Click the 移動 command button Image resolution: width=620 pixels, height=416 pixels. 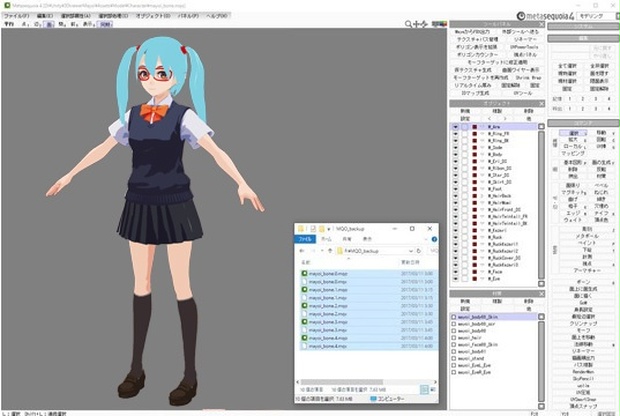601,133
